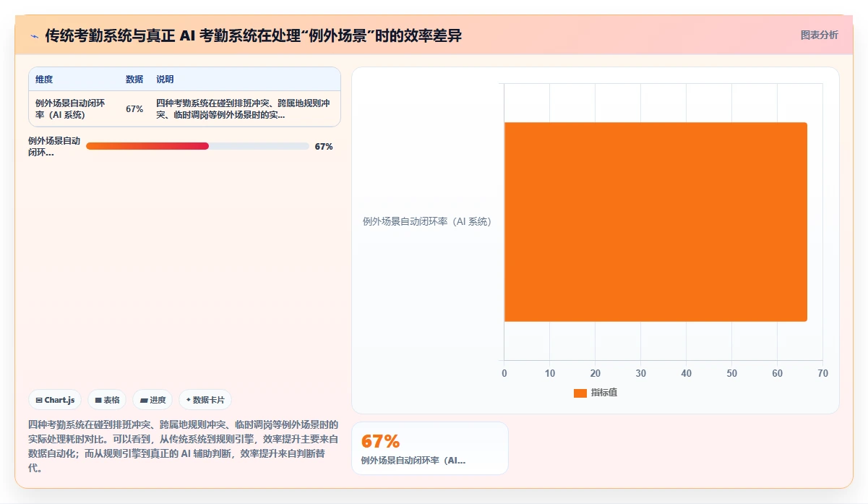Viewport: 868px width, 504px height.
Task: Click the 数据卡片 tag chip
Action: point(205,400)
